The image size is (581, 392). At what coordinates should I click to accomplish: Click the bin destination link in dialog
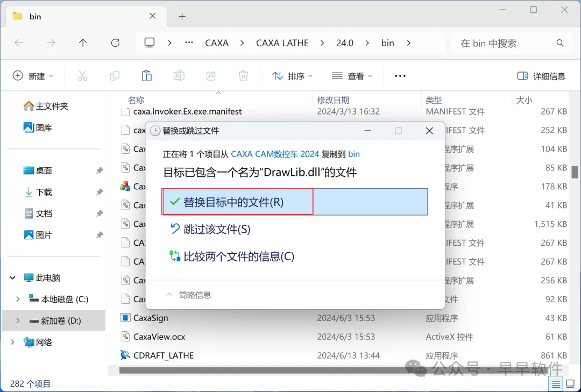click(354, 154)
